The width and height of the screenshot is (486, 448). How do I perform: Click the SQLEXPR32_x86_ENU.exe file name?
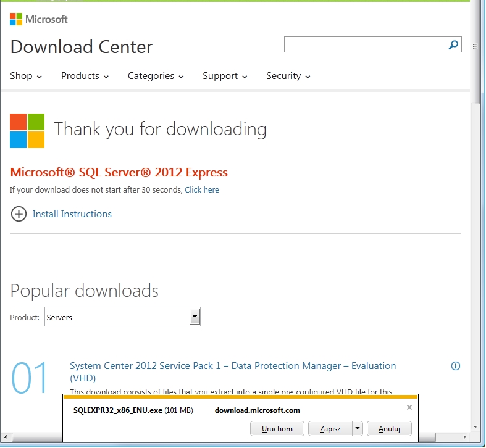pyautogui.click(x=118, y=410)
